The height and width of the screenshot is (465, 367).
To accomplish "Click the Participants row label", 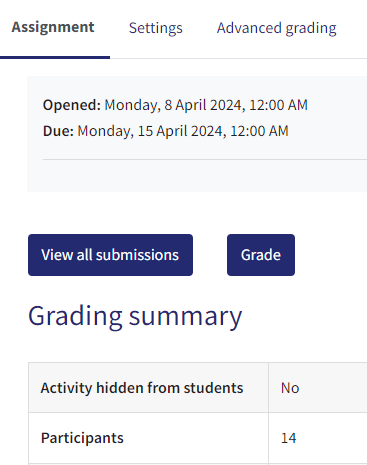I will tap(82, 438).
